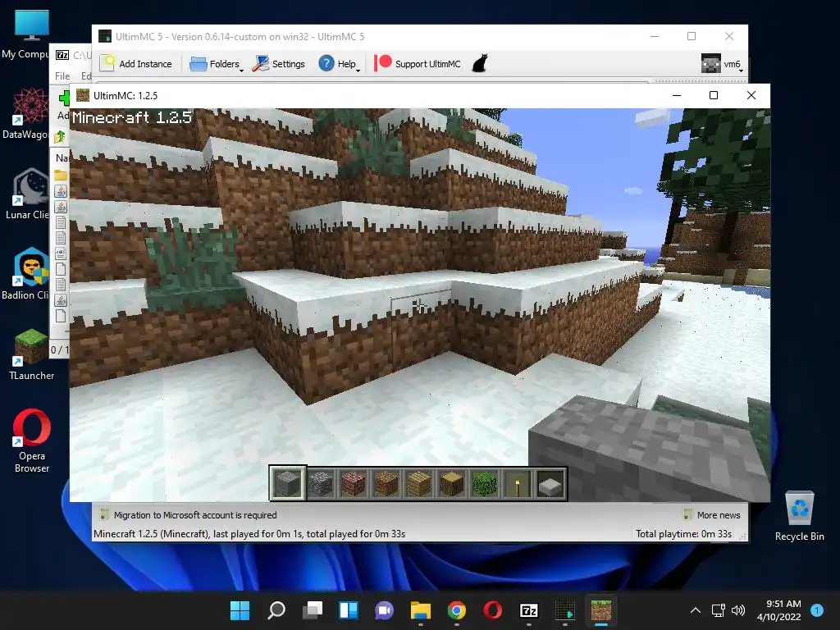
Task: Open UltimMC Settings
Action: click(279, 64)
